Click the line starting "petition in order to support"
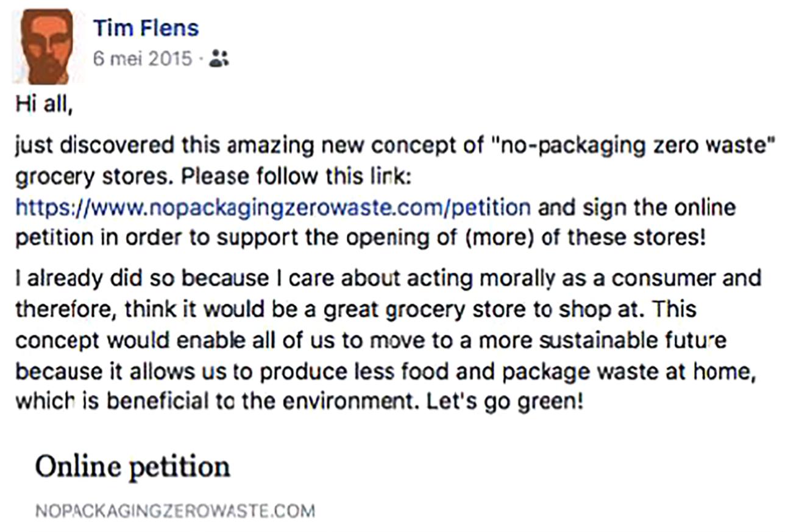788x532 pixels. click(x=361, y=238)
